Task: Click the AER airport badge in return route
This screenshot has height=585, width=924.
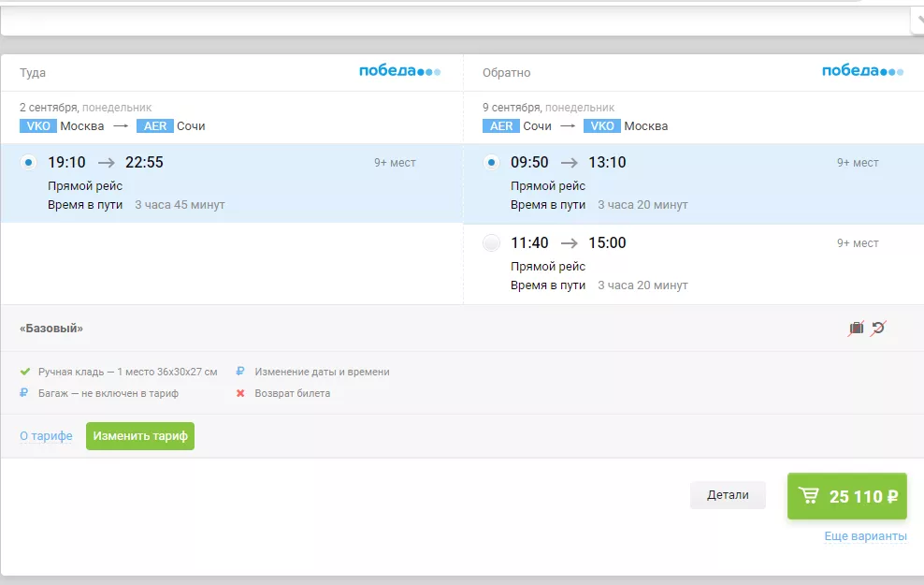Action: (x=500, y=126)
